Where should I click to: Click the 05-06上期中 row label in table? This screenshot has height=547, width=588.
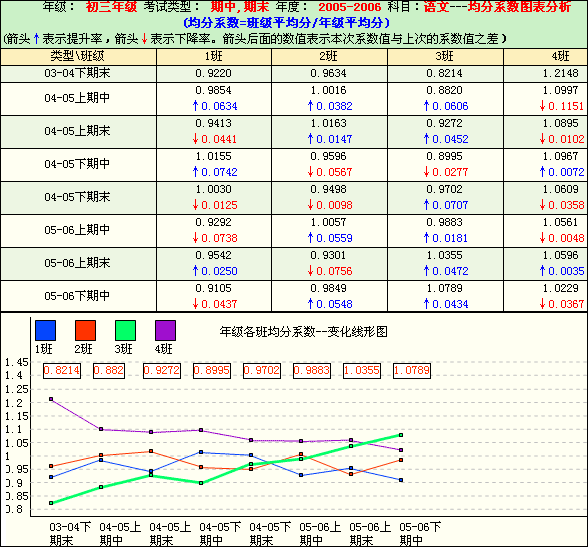pyautogui.click(x=77, y=230)
